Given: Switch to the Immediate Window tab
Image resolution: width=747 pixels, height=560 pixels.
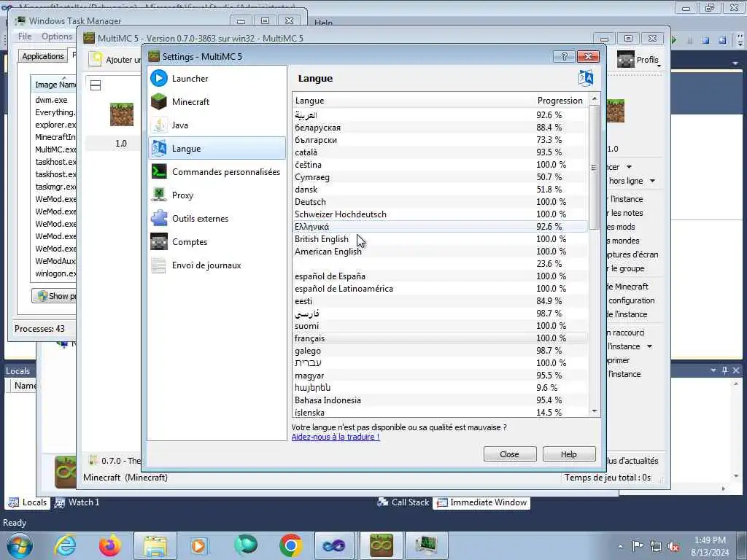Looking at the screenshot, I should point(481,502).
